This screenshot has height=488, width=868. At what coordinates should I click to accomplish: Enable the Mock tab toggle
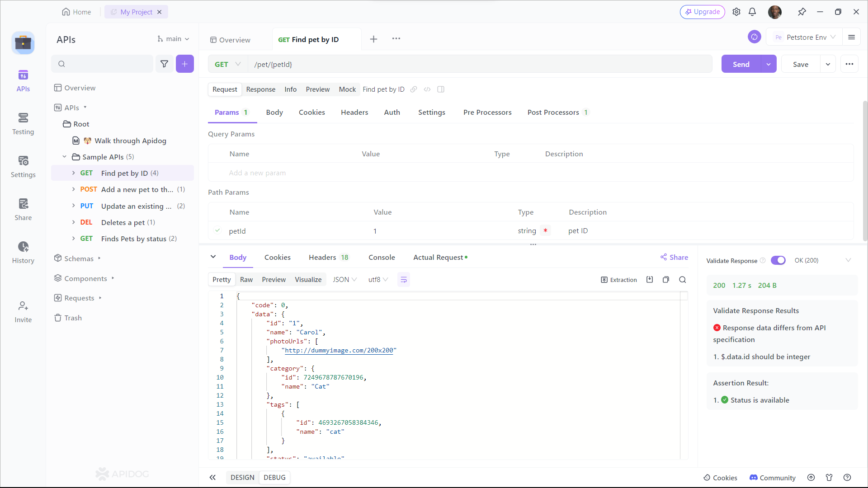(x=348, y=89)
